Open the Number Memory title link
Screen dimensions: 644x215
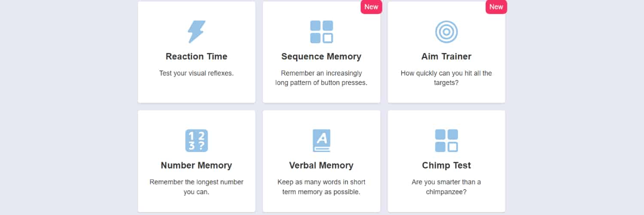click(197, 166)
